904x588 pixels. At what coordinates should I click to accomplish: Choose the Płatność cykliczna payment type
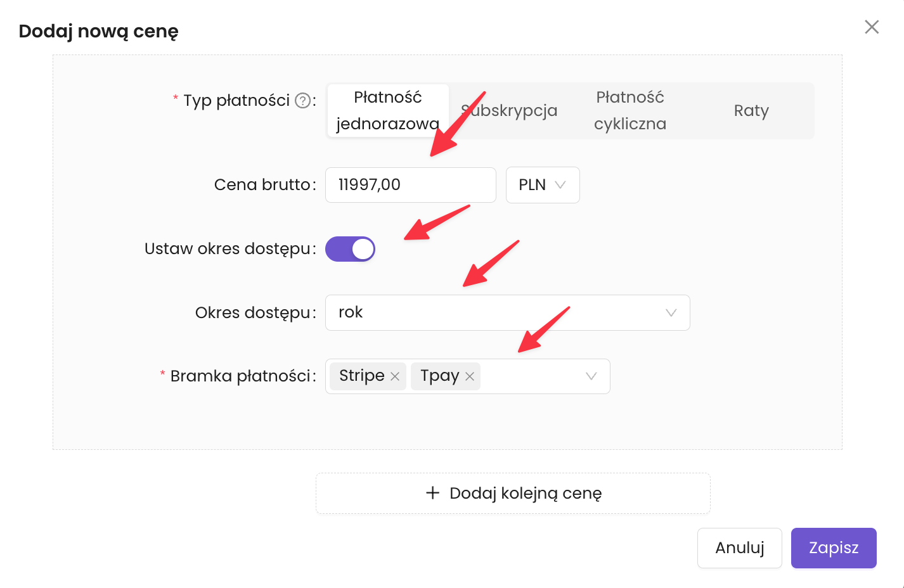(x=630, y=110)
